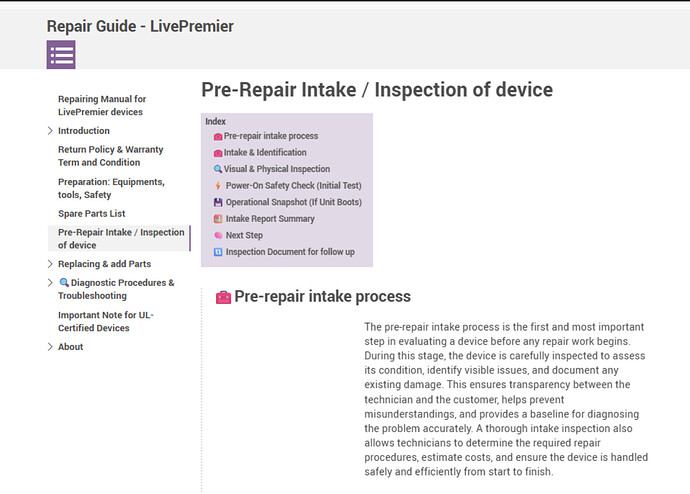
Task: Toggle the purple hamburger menu icon
Action: 61,55
